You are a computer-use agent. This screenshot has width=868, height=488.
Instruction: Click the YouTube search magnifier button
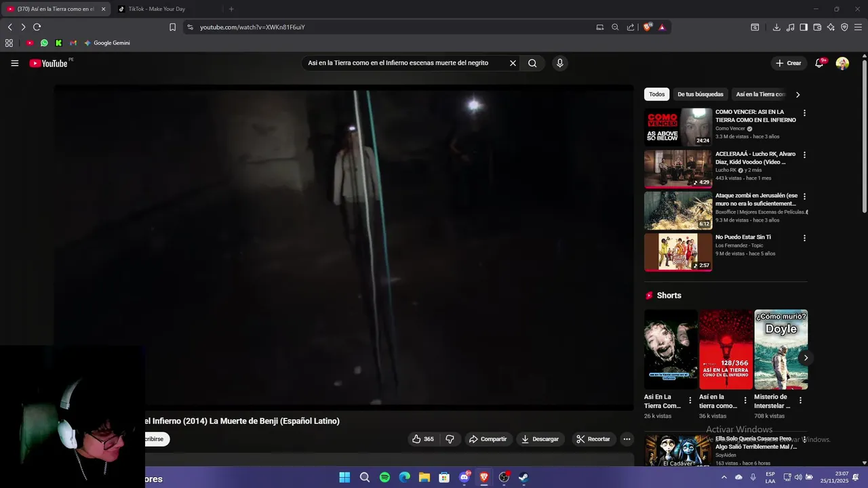(x=532, y=63)
